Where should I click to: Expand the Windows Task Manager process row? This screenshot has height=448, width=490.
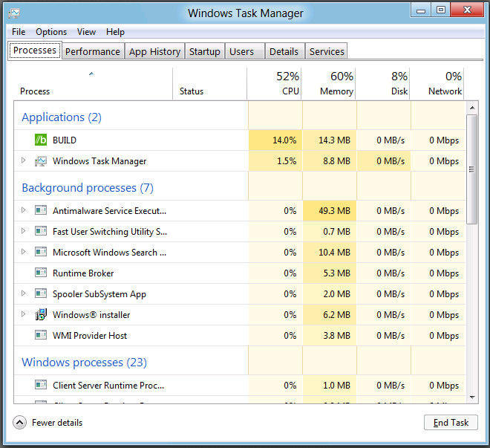pyautogui.click(x=24, y=160)
